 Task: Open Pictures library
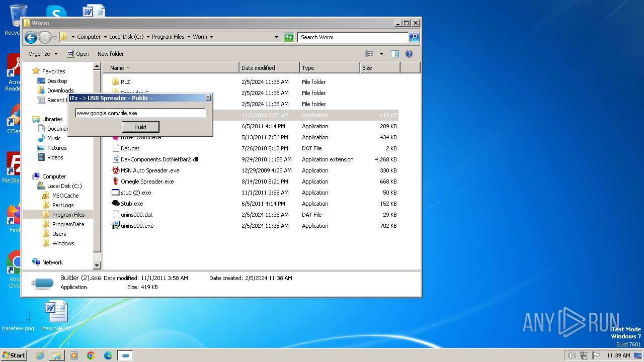(57, 148)
